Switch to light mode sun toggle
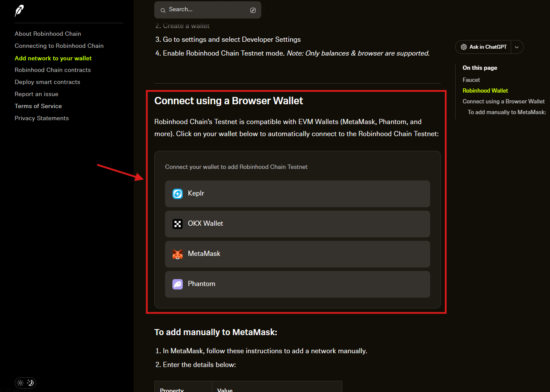 click(x=20, y=383)
